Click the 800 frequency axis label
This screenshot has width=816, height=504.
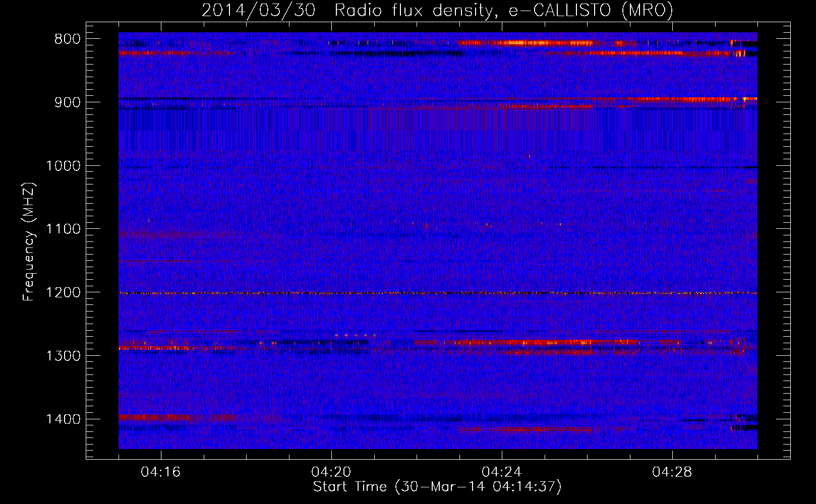pyautogui.click(x=67, y=39)
